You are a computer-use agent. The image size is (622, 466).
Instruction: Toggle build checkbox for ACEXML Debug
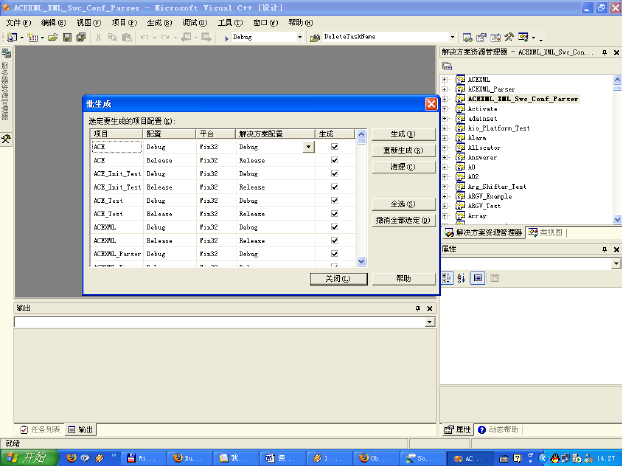coord(334,227)
